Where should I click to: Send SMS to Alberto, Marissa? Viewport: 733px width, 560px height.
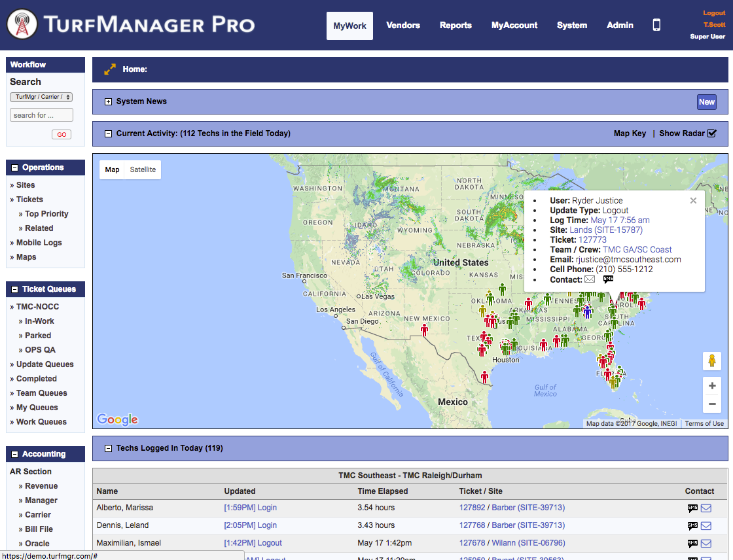692,508
